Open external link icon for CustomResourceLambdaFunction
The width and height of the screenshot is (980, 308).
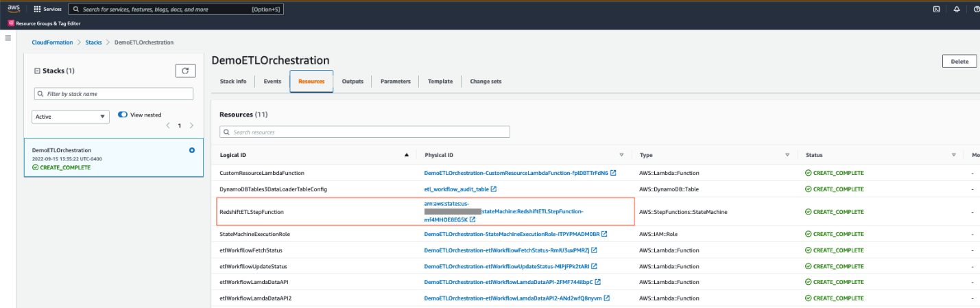point(613,173)
